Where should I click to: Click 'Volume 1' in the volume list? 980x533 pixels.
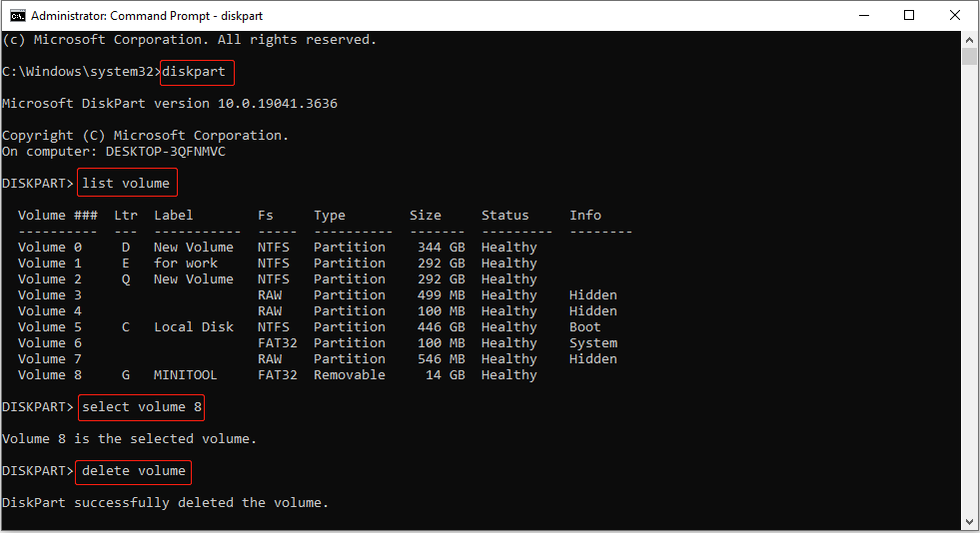click(50, 264)
